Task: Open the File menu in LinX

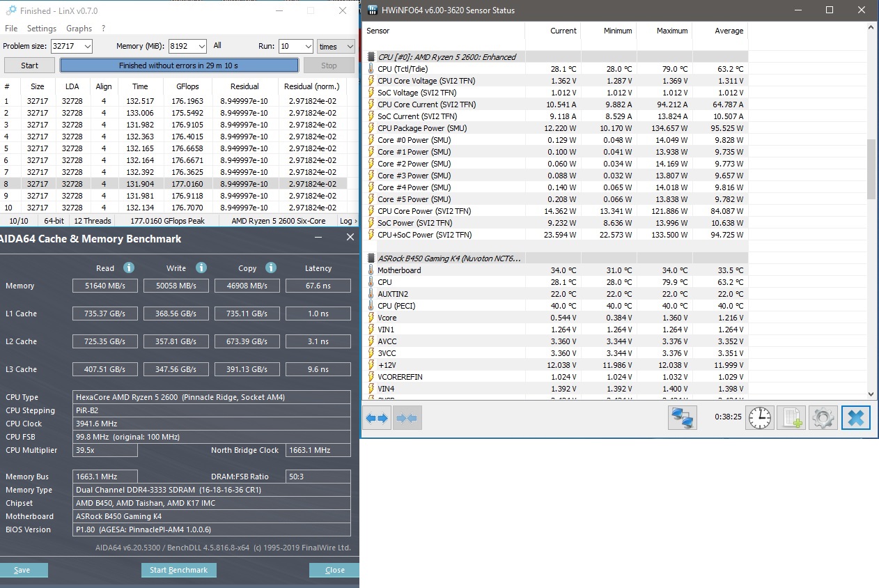Action: click(x=11, y=29)
